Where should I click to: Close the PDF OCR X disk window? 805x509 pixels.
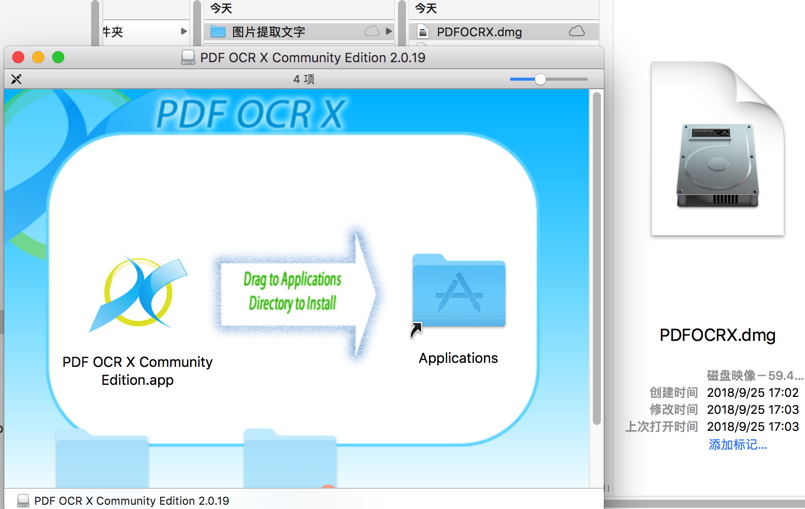[18, 58]
